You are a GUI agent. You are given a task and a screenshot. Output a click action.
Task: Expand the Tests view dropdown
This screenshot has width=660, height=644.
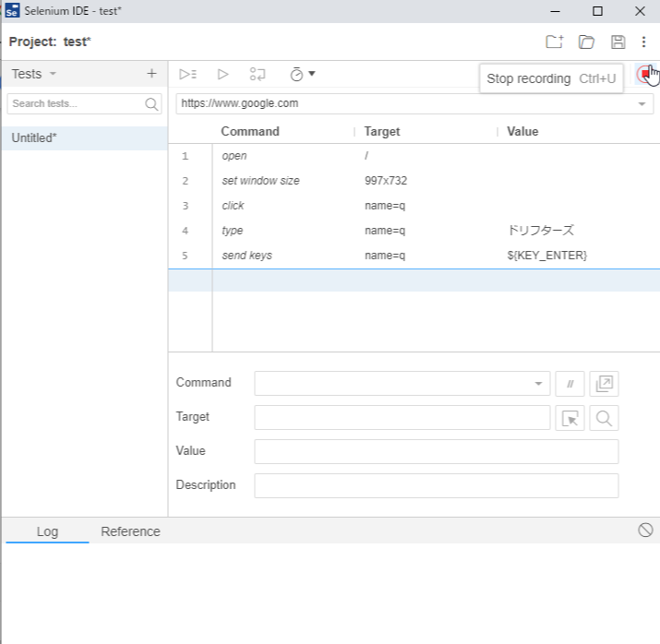point(53,74)
